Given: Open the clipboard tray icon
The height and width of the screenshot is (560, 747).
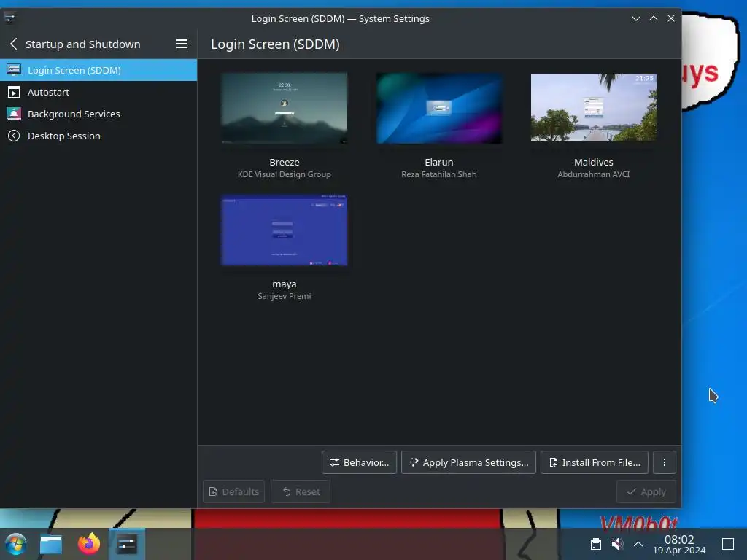Looking at the screenshot, I should [595, 544].
